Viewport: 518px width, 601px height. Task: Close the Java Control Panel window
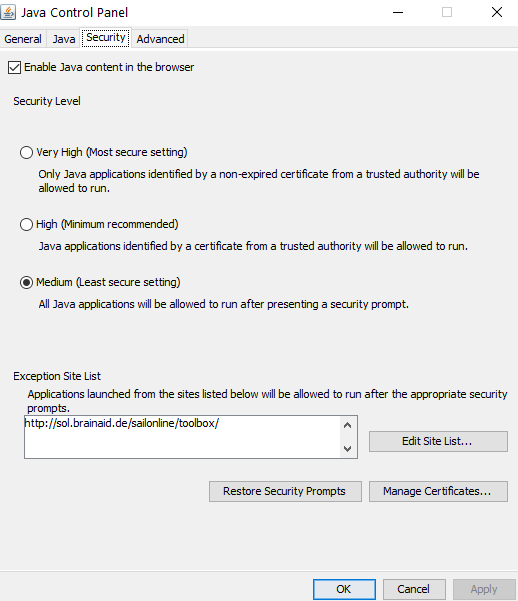click(497, 12)
